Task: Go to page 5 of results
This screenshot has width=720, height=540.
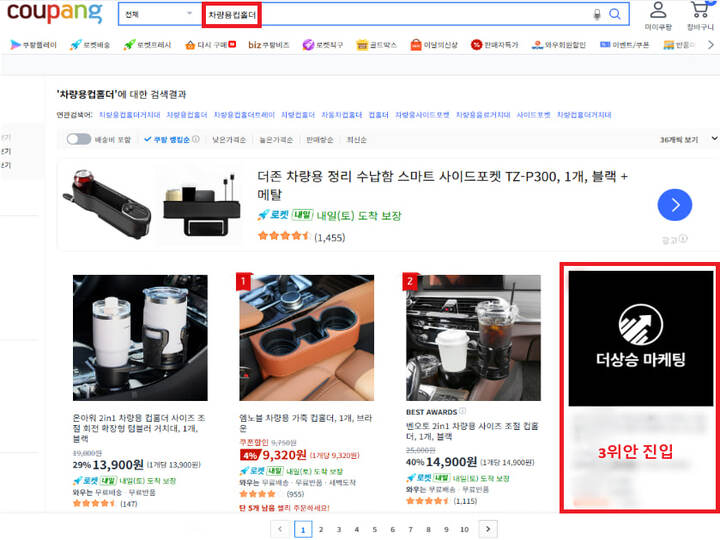Action: (x=375, y=529)
